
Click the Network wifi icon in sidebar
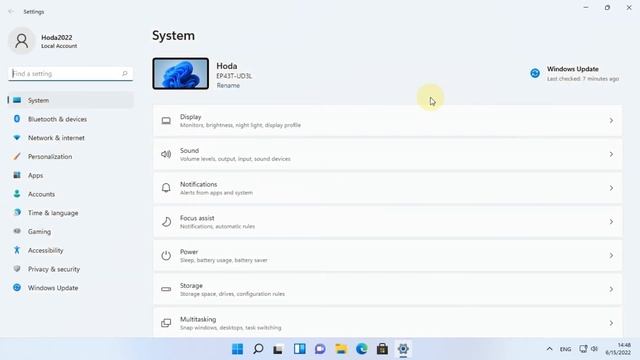pyautogui.click(x=17, y=138)
